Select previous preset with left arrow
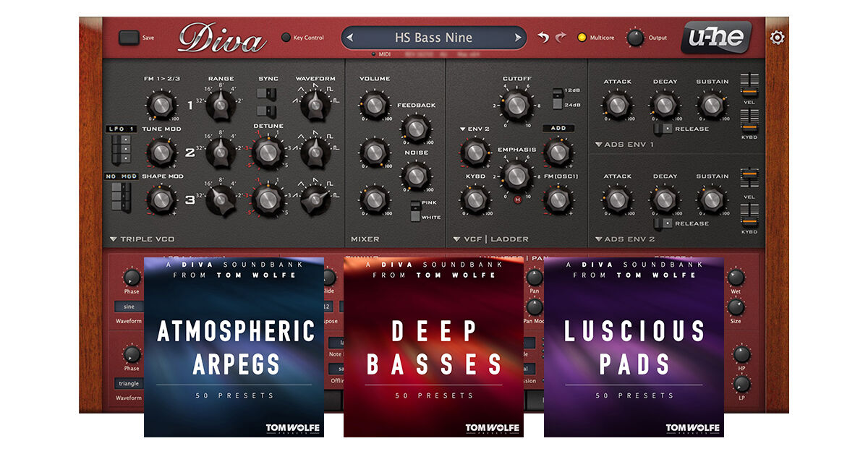868x454 pixels. 351,38
